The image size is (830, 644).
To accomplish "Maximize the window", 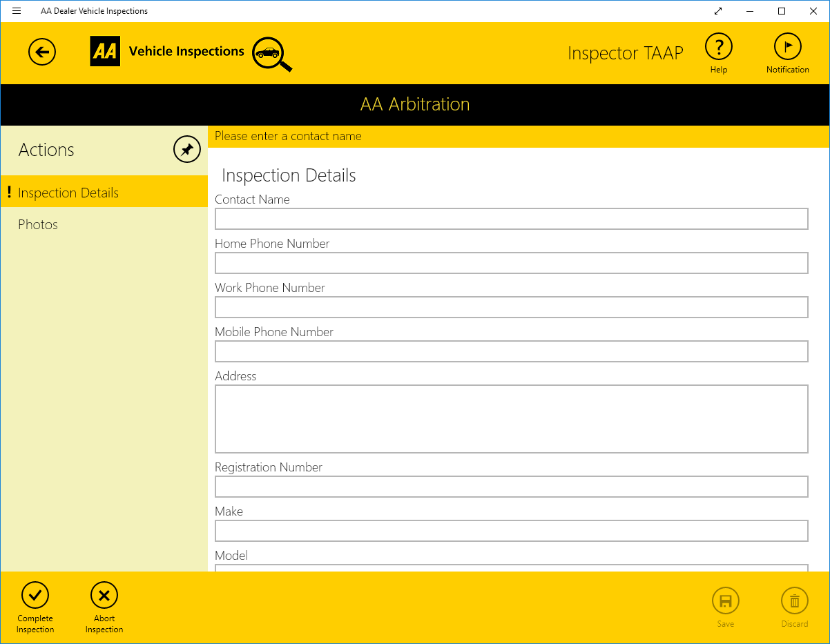I will [x=782, y=11].
